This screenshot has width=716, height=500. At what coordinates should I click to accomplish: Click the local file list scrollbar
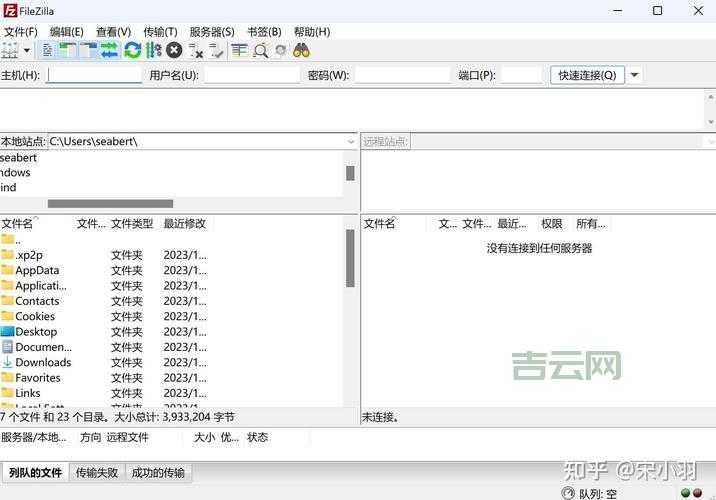tap(350, 258)
